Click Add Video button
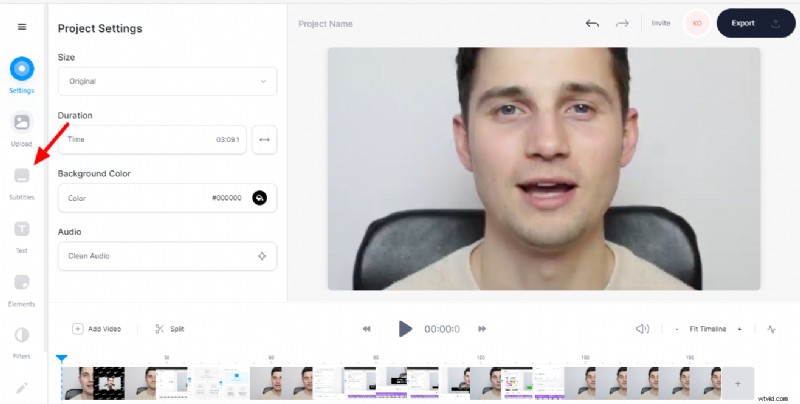The height and width of the screenshot is (404, 800). point(97,328)
